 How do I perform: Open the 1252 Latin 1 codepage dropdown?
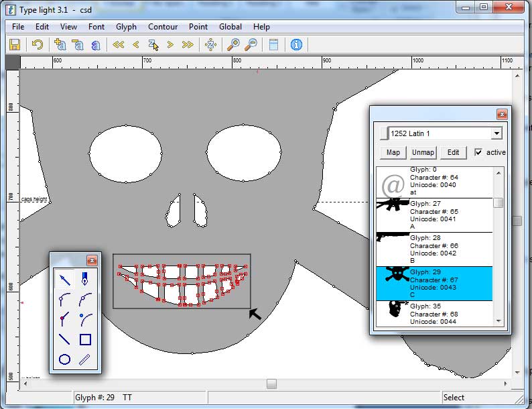[x=496, y=133]
